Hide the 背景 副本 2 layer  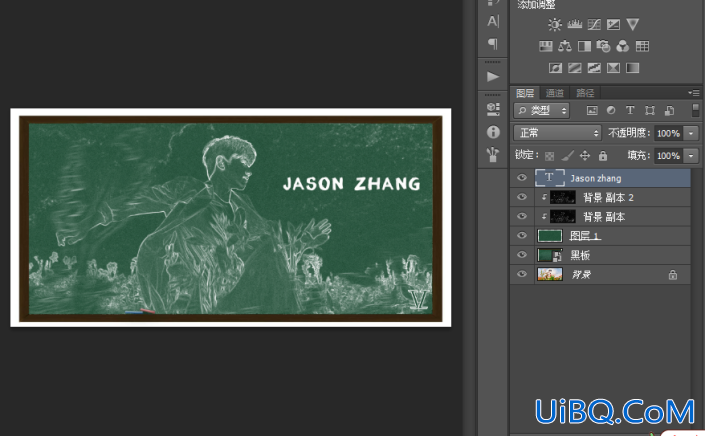[522, 197]
